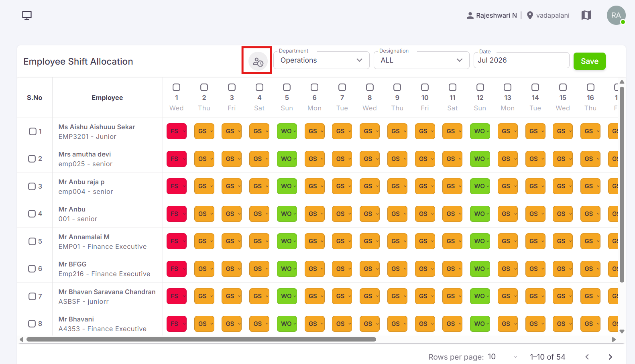The image size is (635, 364).
Task: Go to previous page of employees
Action: (x=587, y=357)
